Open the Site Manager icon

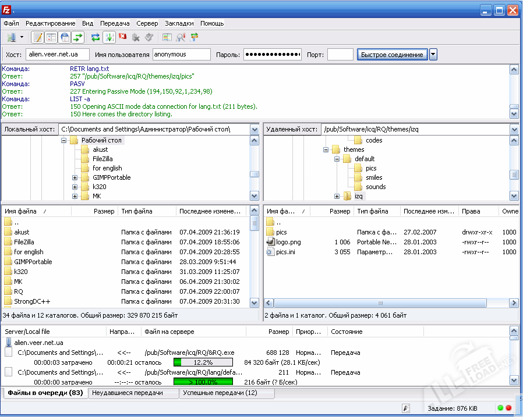[x=10, y=37]
